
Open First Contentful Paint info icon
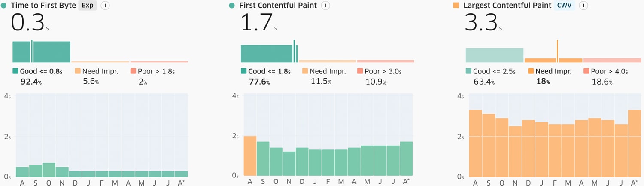[325, 6]
